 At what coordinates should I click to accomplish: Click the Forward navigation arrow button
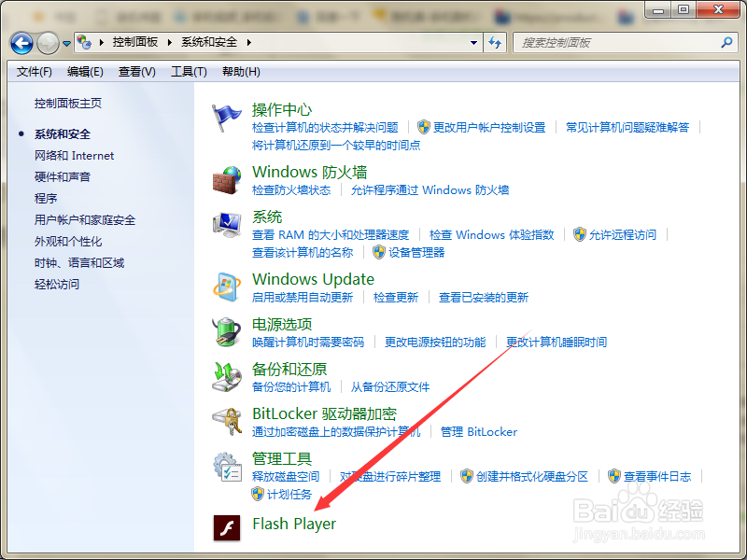pos(48,43)
